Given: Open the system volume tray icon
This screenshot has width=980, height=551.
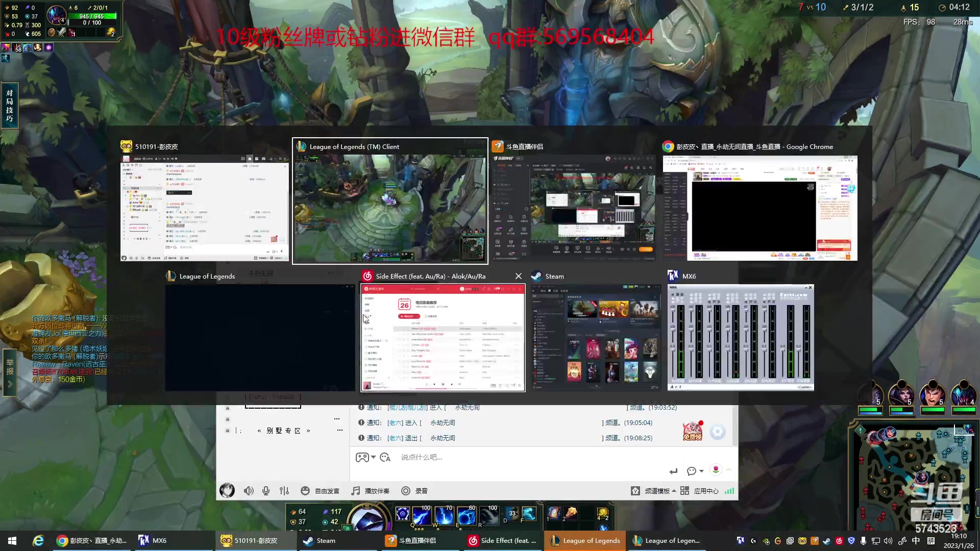Looking at the screenshot, I should tap(888, 541).
